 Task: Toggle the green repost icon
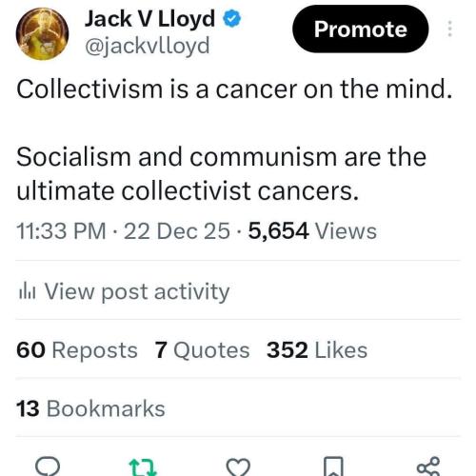tap(143, 467)
